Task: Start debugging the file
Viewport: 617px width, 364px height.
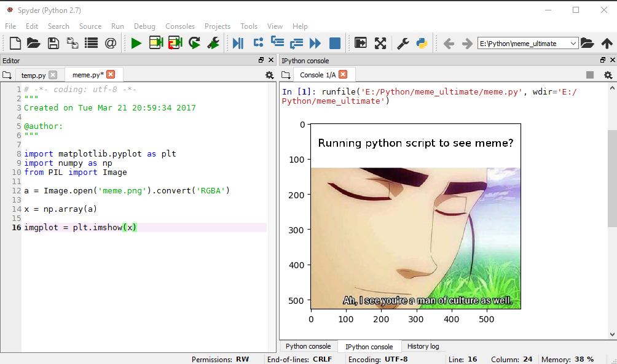Action: [238, 43]
